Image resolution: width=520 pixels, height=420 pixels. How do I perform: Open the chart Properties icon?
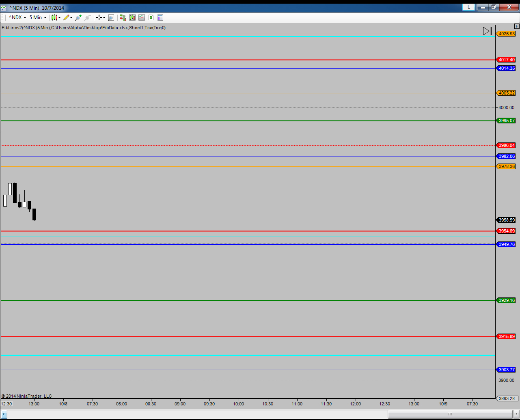click(160, 17)
